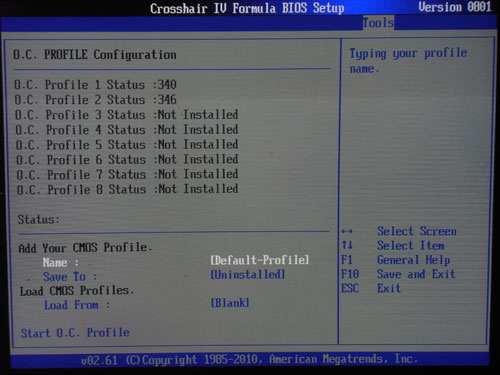This screenshot has width=500, height=375.
Task: Select O.C. Profile 8 Status row
Action: point(127,189)
